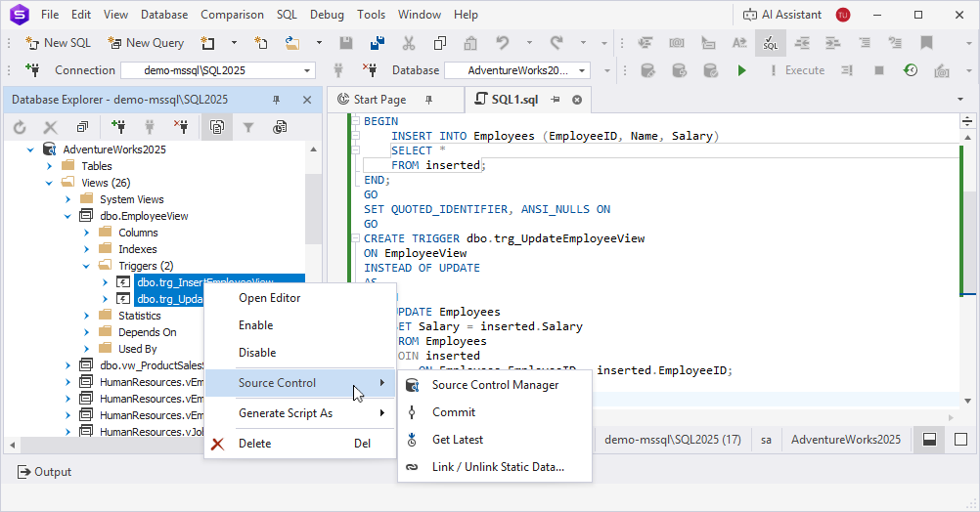The image size is (980, 512).
Task: Click the red TU user avatar
Action: (842, 15)
